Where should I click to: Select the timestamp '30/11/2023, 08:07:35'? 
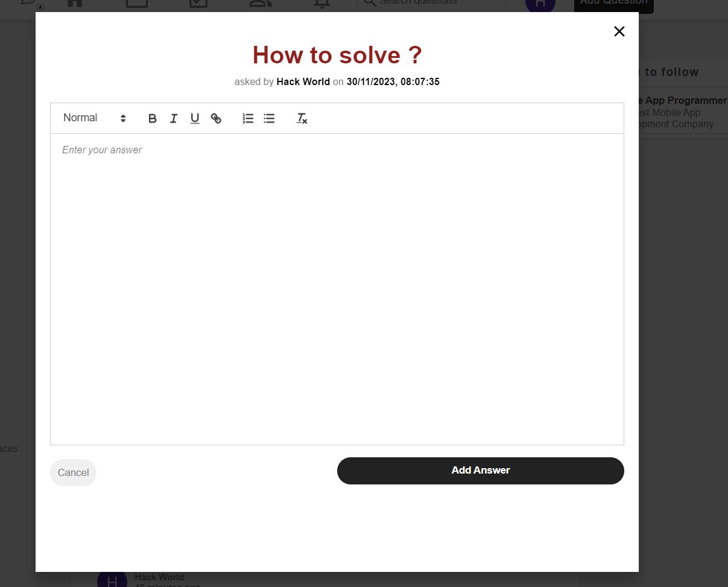pyautogui.click(x=393, y=81)
